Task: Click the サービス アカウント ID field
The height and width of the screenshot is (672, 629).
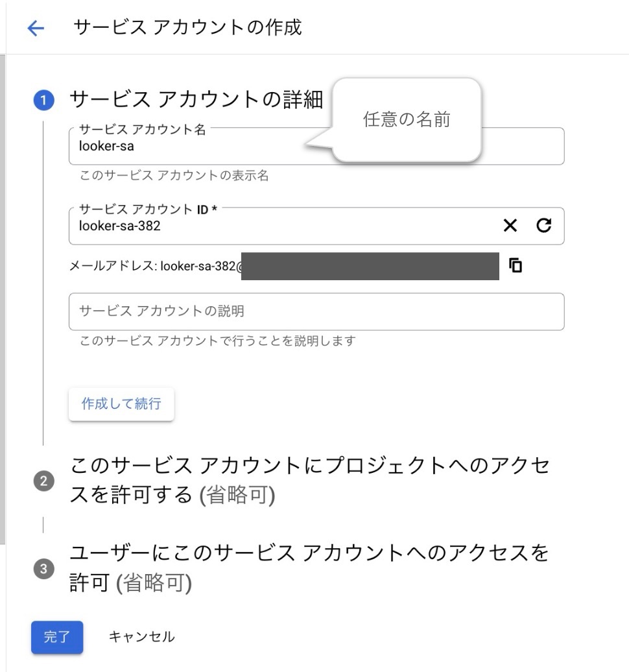Action: (x=316, y=226)
